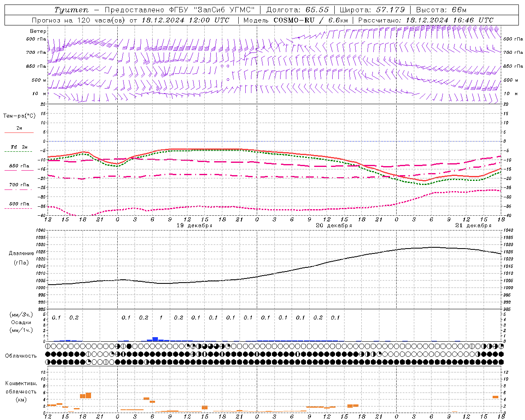
Task: Click the 20 декабря date label under temperature chart
Action: pyautogui.click(x=334, y=226)
